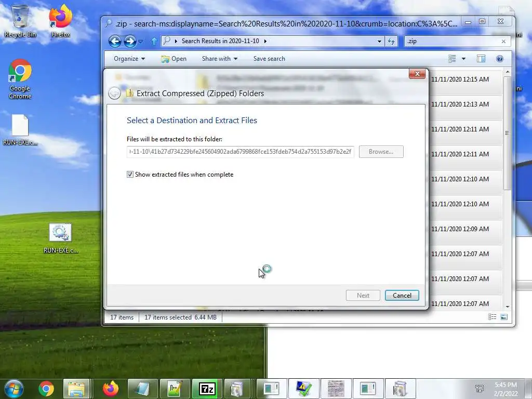Switch to details view in status bar
The height and width of the screenshot is (399, 532).
click(492, 317)
